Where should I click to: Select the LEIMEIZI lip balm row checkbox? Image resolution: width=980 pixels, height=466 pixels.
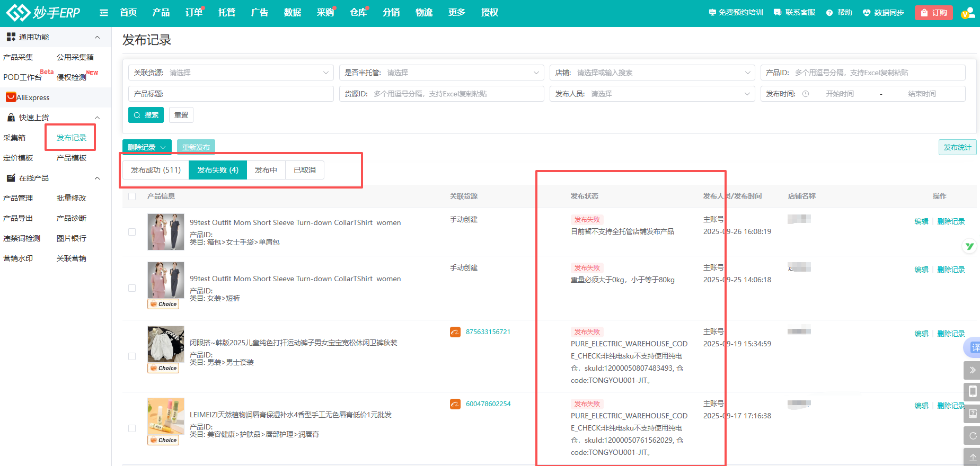pos(132,428)
